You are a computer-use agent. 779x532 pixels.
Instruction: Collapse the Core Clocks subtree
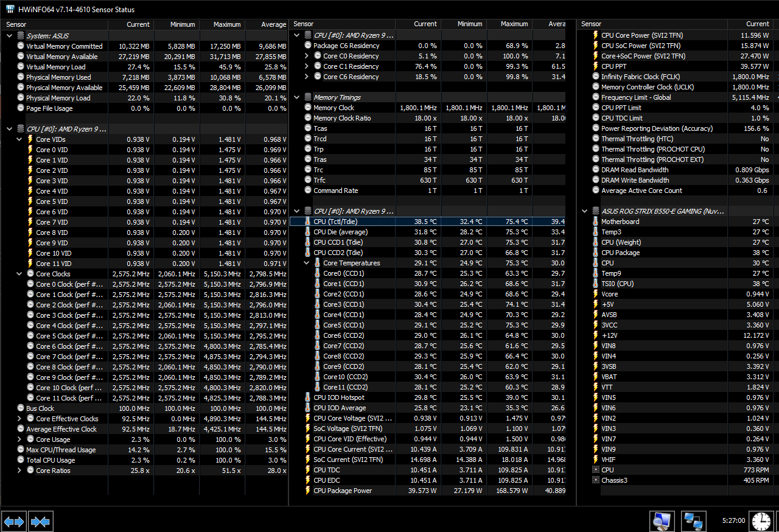coord(19,274)
